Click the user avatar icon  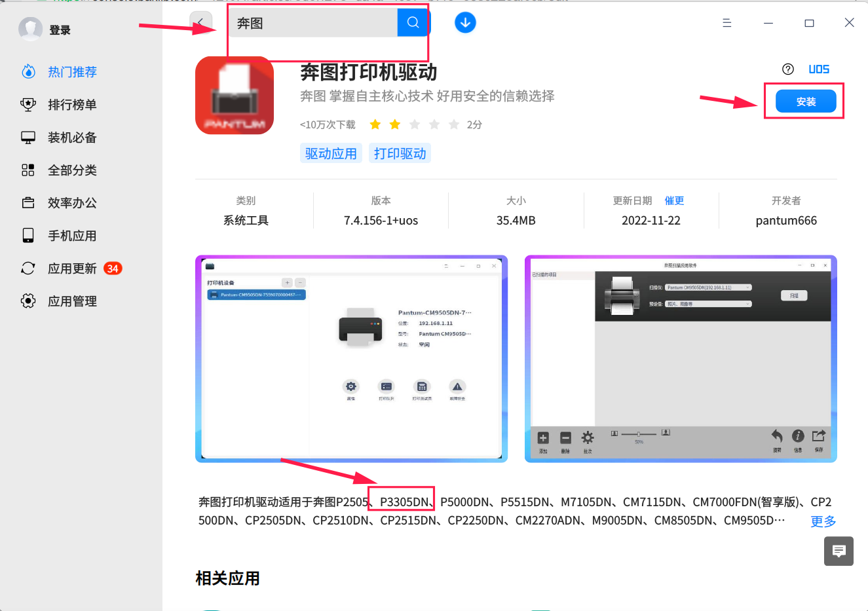30,29
